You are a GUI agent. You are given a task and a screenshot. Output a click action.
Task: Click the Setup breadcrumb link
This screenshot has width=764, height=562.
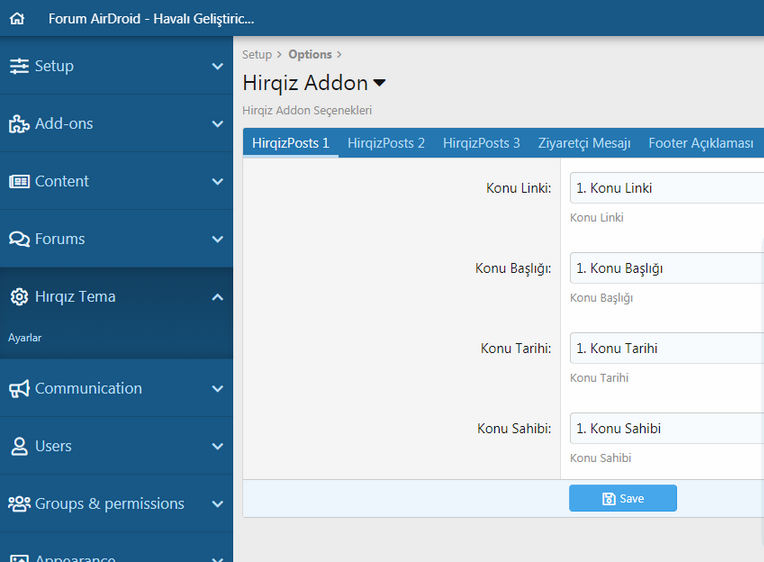(257, 55)
